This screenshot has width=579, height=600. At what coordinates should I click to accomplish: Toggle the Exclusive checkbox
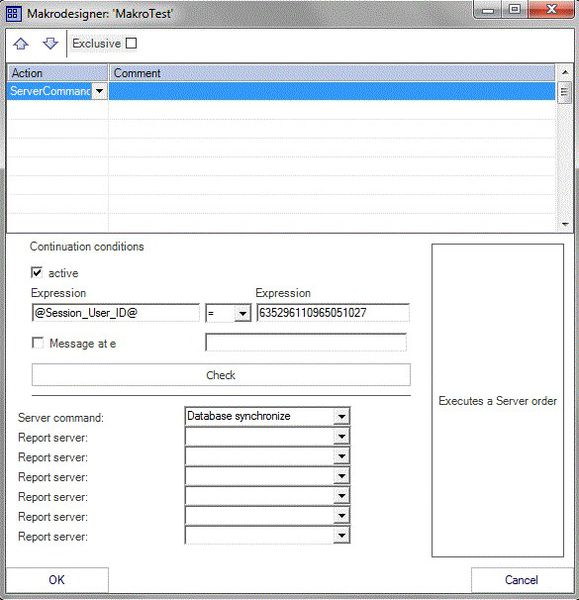131,43
